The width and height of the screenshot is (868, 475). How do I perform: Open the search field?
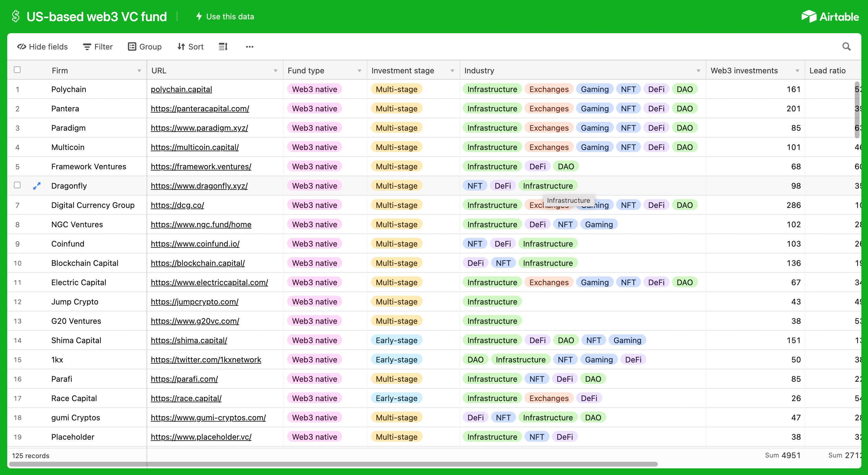tap(846, 46)
